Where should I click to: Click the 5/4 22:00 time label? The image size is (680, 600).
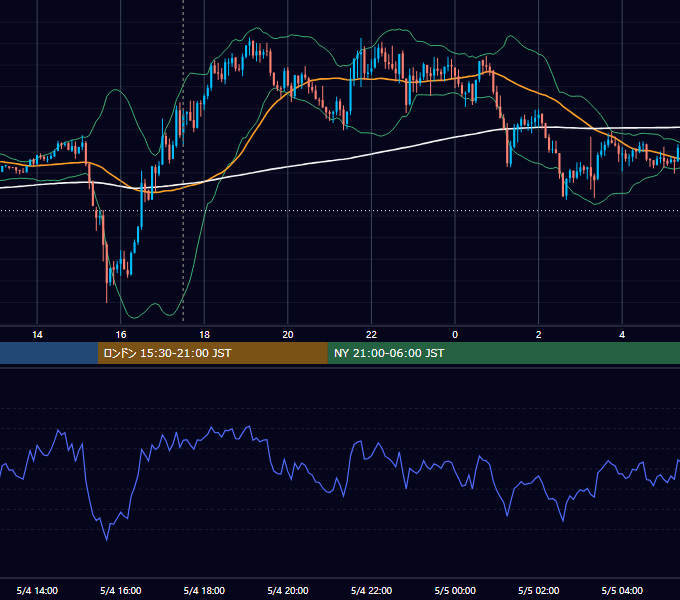(x=371, y=590)
